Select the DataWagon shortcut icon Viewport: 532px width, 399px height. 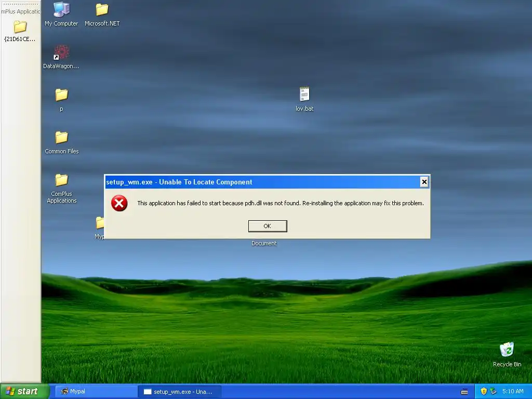[x=61, y=57]
